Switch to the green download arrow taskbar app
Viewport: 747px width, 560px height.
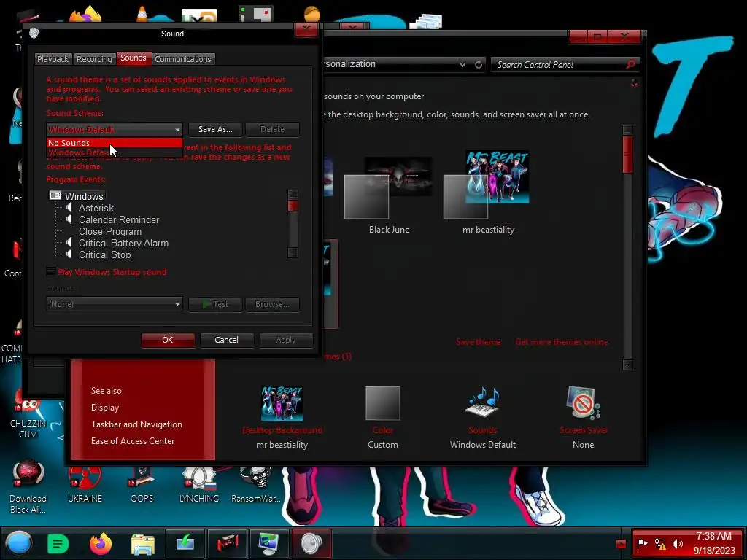[x=185, y=543]
